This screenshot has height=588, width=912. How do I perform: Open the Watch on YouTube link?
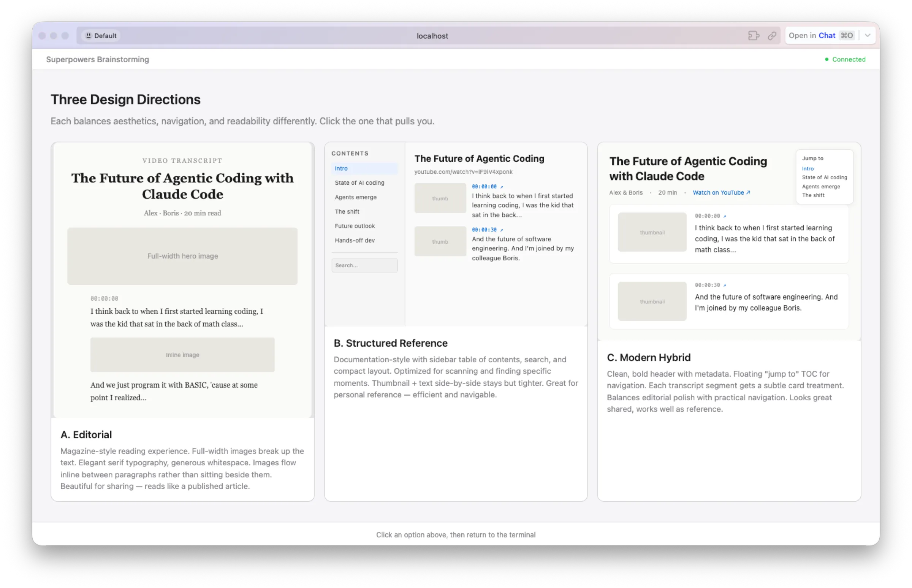click(721, 192)
